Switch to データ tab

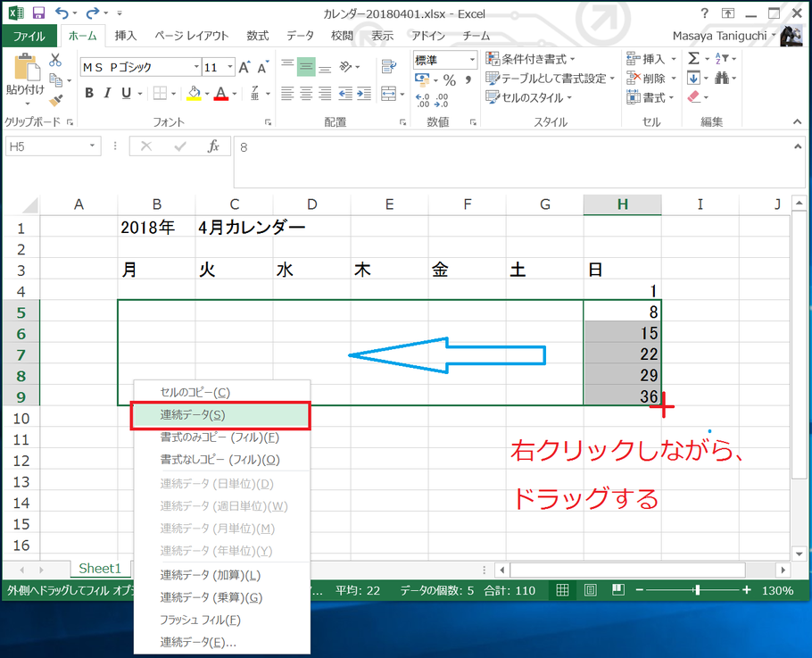click(301, 36)
